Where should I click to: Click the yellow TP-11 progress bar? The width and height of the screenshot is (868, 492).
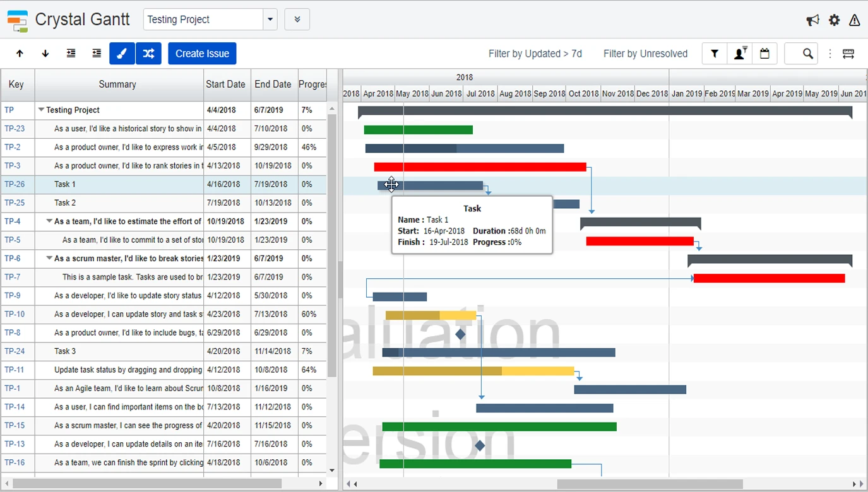pos(473,371)
